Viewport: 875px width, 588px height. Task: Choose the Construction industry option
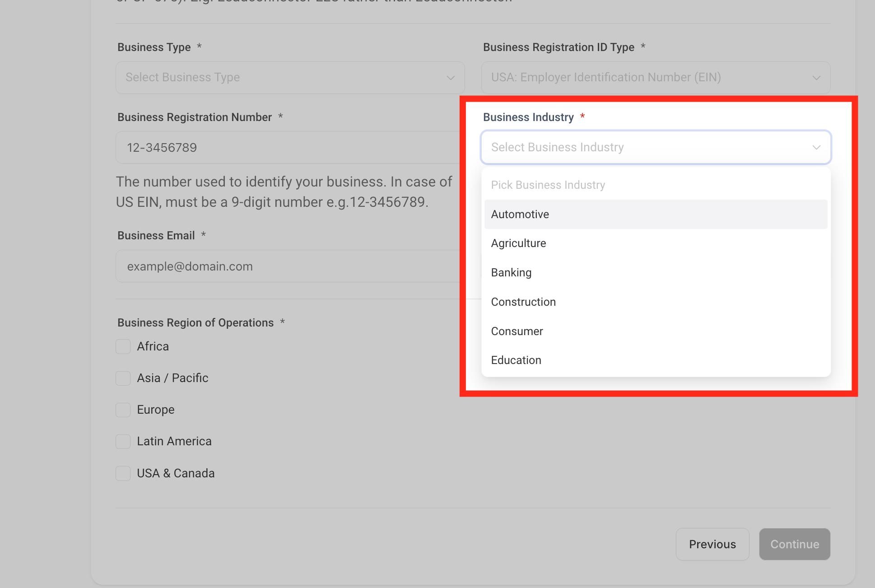click(x=656, y=302)
